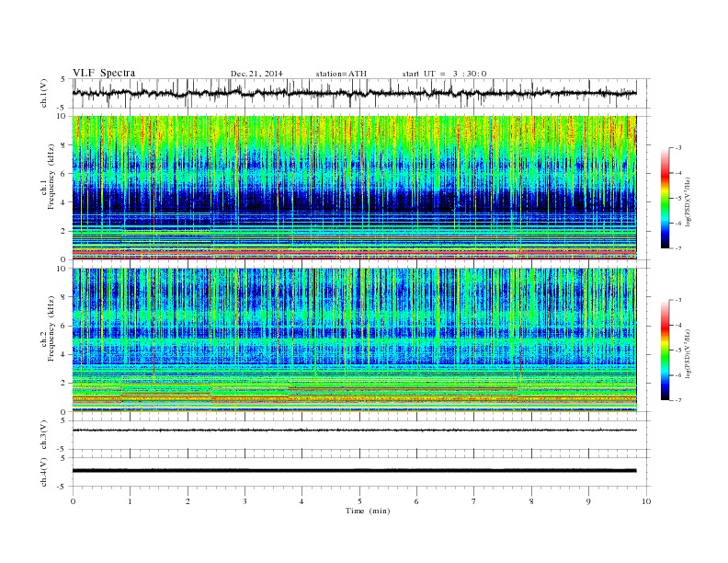Click the '4' tick on the time axis

point(302,501)
